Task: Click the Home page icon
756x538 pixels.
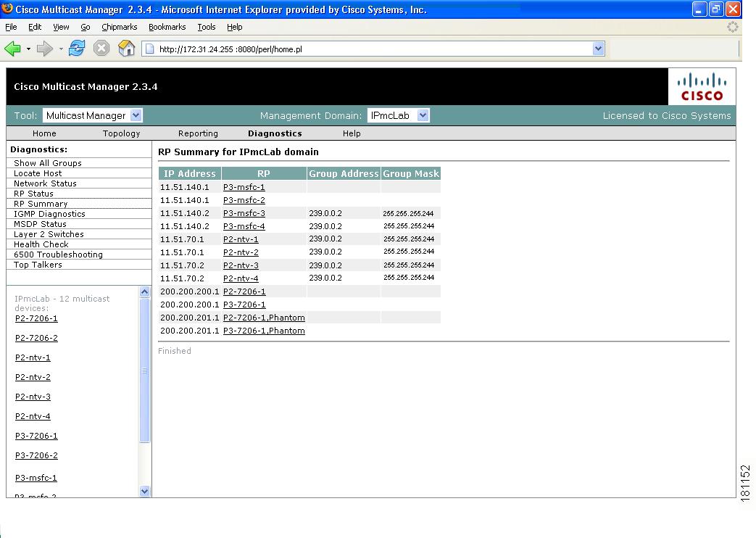Action: (x=126, y=49)
